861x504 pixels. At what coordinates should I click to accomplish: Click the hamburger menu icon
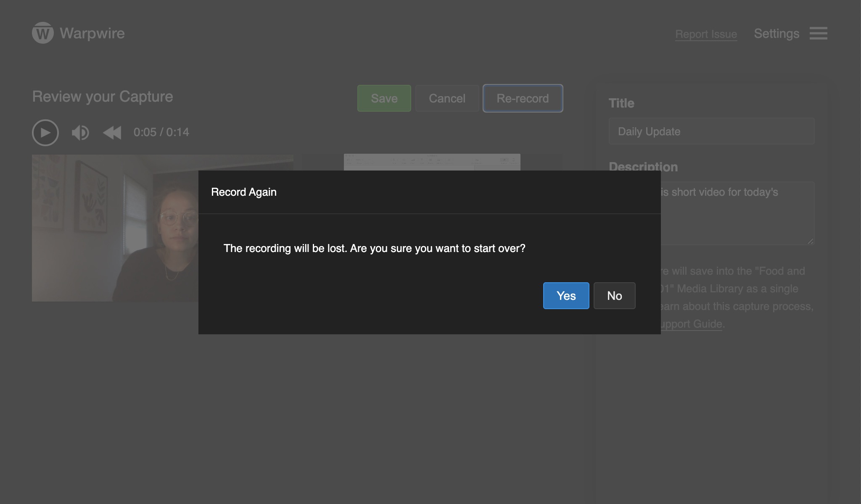819,33
